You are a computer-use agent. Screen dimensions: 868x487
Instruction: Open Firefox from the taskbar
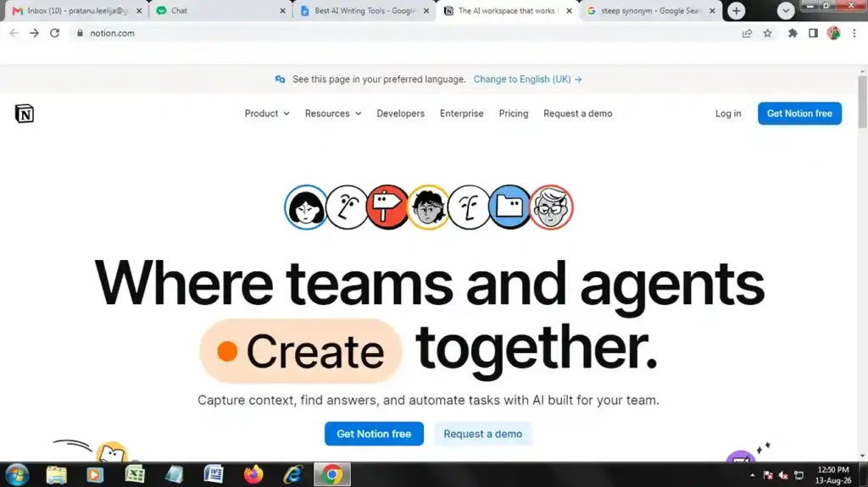253,475
